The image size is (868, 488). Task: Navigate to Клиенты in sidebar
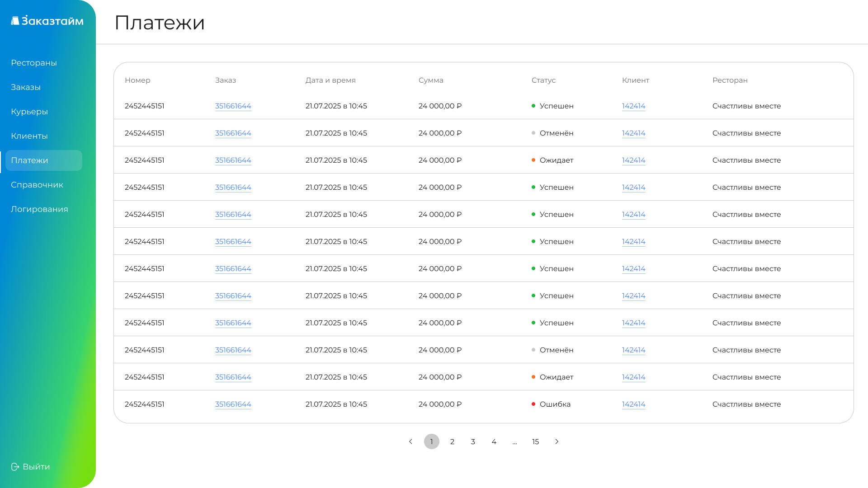[x=29, y=136]
